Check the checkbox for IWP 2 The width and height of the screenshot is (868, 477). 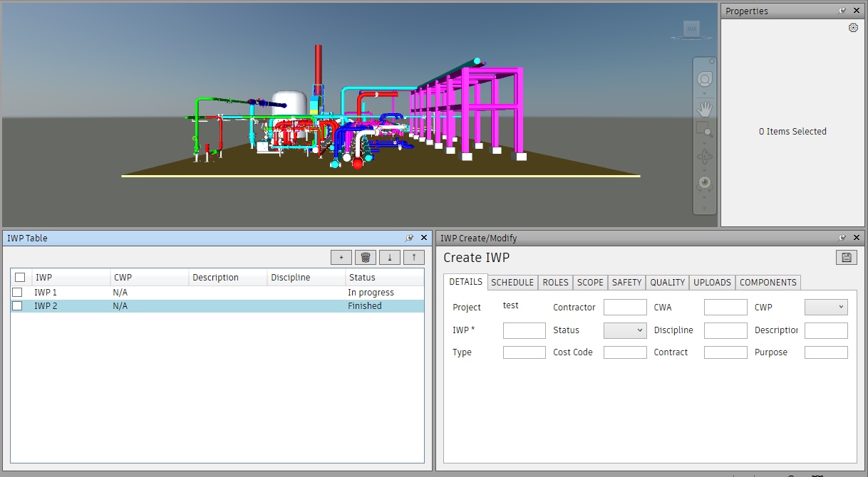click(19, 305)
